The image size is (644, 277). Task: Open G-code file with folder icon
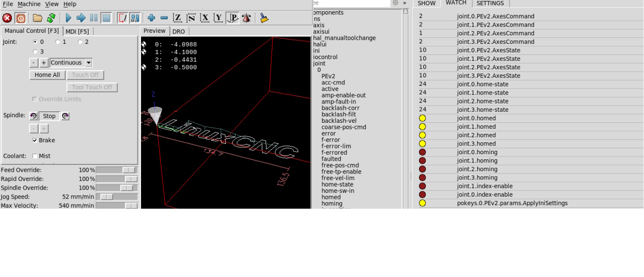(x=37, y=18)
